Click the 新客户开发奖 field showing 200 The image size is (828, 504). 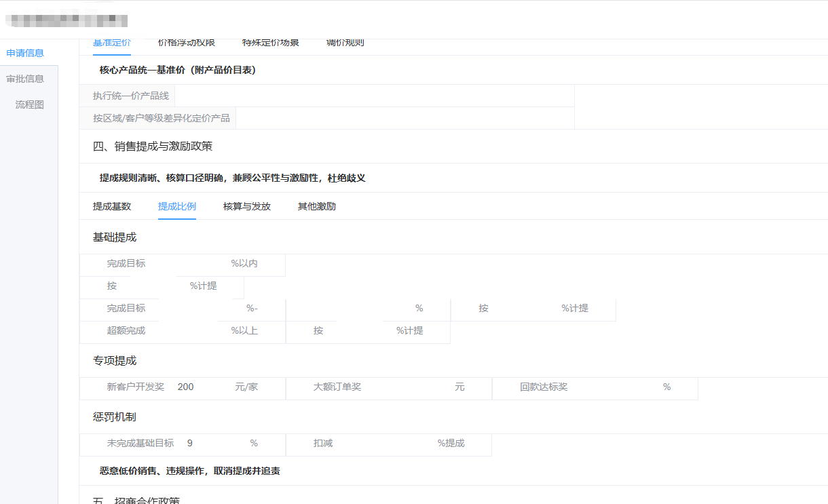[x=202, y=387]
